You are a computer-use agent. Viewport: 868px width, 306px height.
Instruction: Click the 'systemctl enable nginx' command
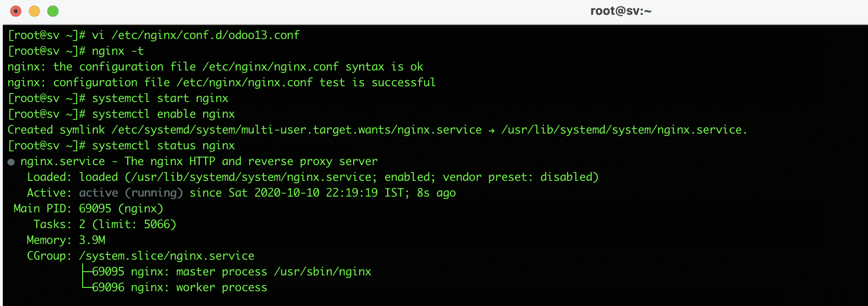tap(163, 114)
